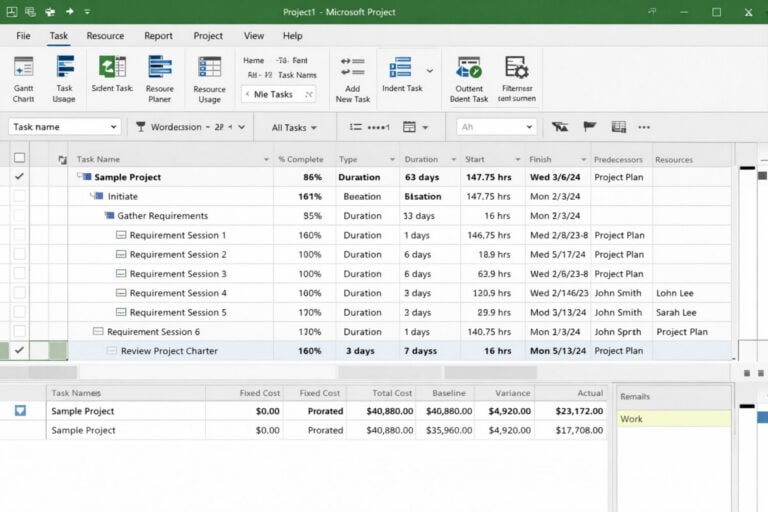Switch to the Task ribbon tab
Screen dimensions: 768x512
point(58,36)
